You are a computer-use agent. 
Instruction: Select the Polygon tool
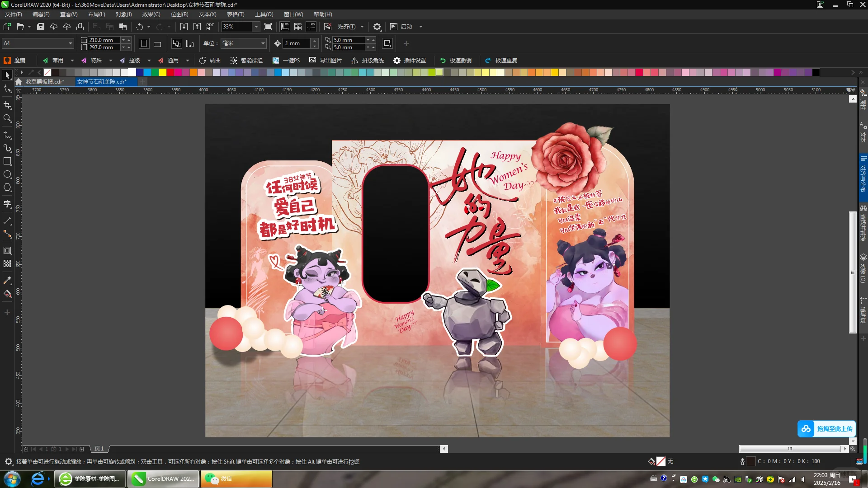point(7,188)
